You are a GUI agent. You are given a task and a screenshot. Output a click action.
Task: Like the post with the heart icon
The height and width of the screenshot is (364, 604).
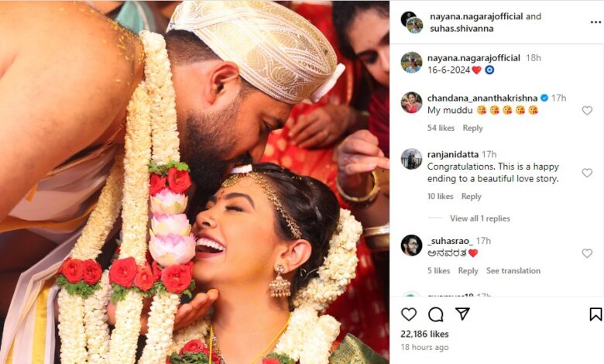pos(409,314)
